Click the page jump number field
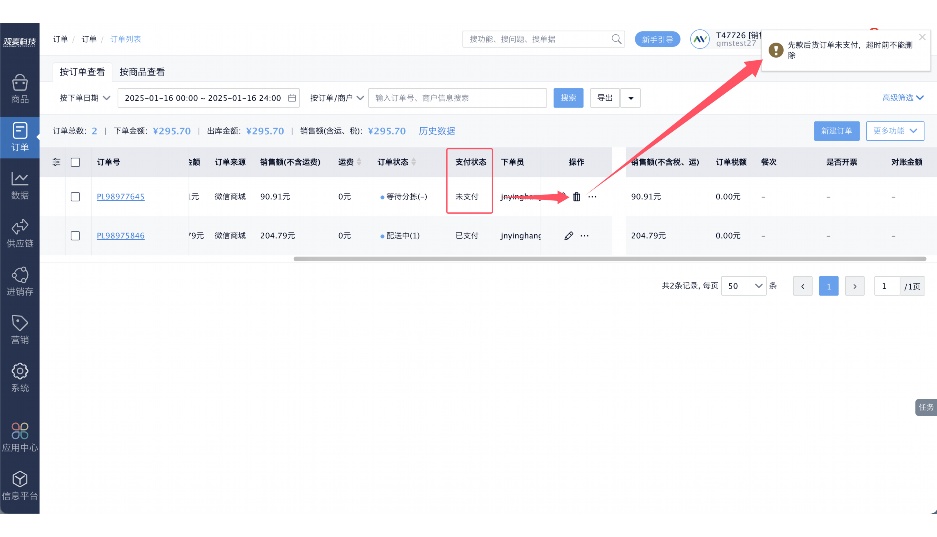 coord(887,286)
